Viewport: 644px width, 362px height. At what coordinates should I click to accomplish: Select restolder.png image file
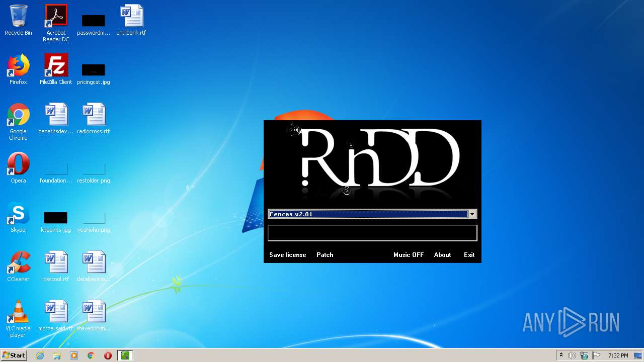(94, 172)
